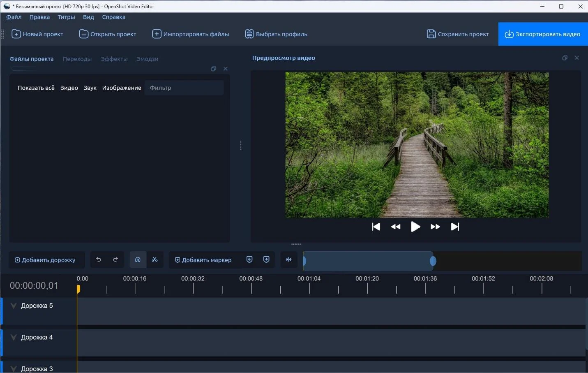Go to previous marker icon
Image resolution: width=588 pixels, height=373 pixels.
point(249,259)
